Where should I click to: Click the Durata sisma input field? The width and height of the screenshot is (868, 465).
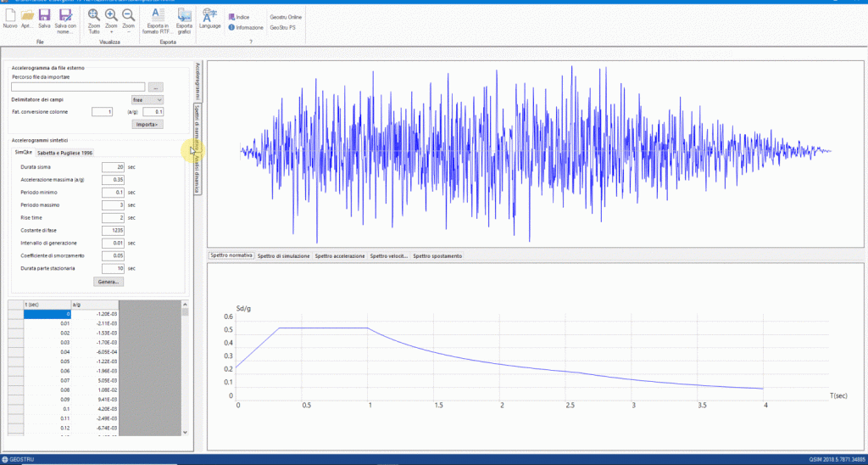click(113, 167)
